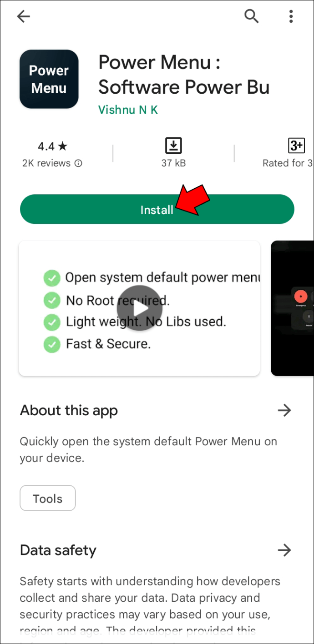The image size is (314, 644).
Task: Expand About this app arrow
Action: 284,410
